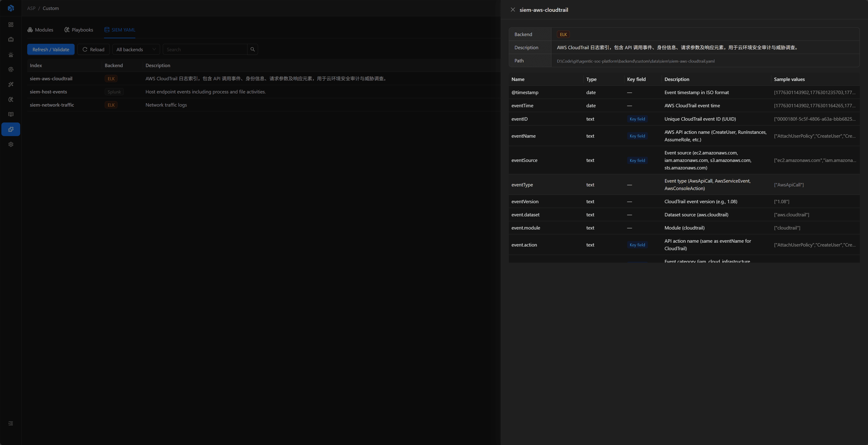The width and height of the screenshot is (868, 445).
Task: Click the ["aws.cloudtrail"] sample value
Action: [792, 215]
